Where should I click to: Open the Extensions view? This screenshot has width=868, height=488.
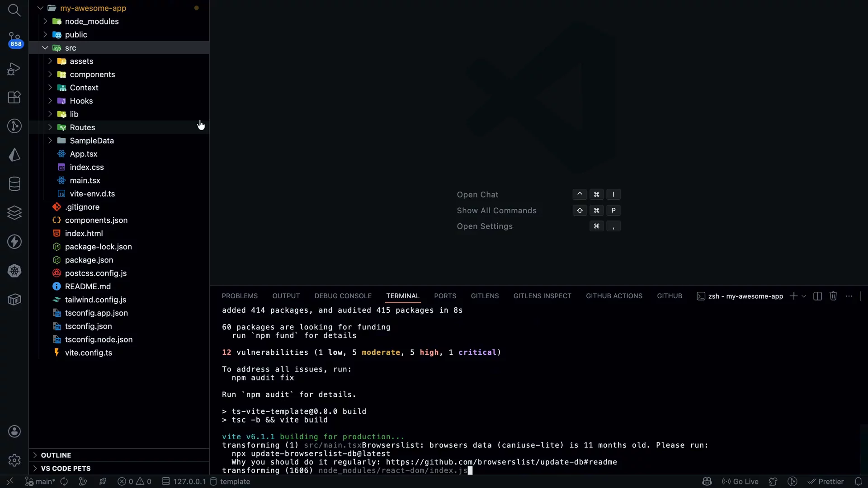click(x=14, y=97)
